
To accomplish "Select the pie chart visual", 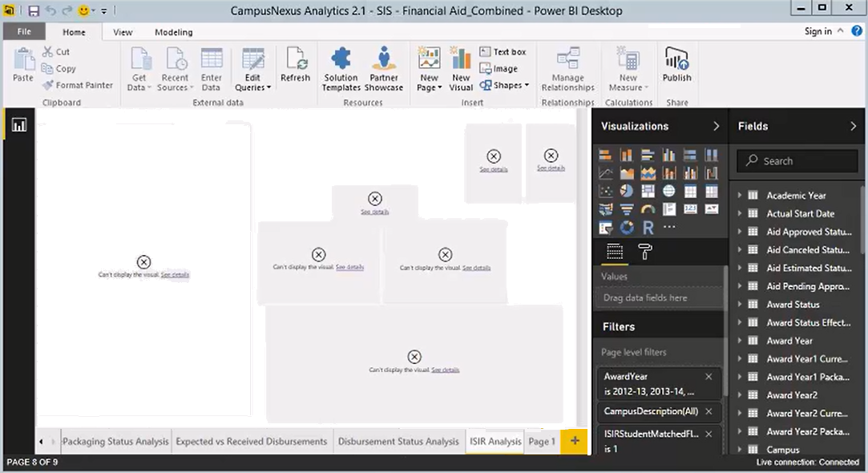I will tap(627, 192).
